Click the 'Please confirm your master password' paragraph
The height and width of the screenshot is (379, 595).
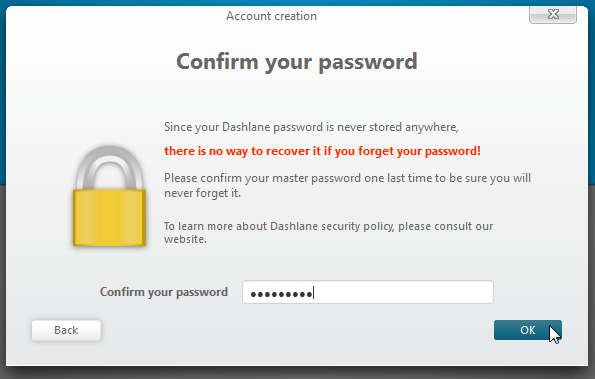point(347,185)
